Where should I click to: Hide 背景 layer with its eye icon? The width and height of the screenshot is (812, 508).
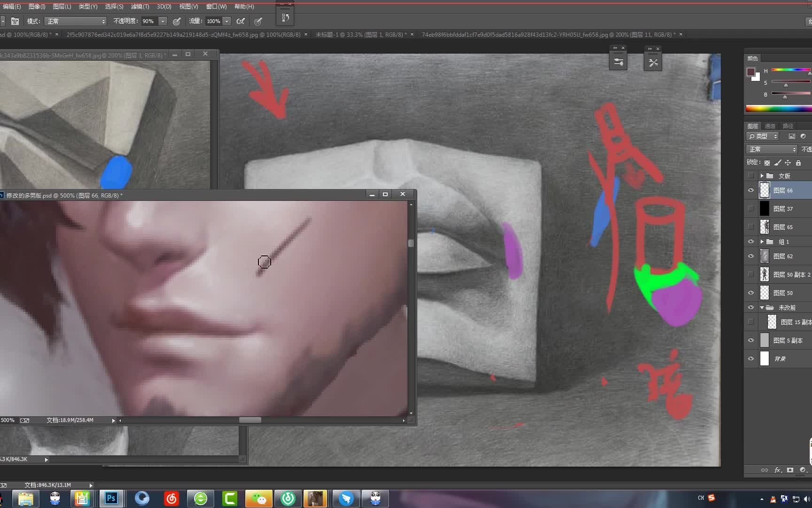751,358
